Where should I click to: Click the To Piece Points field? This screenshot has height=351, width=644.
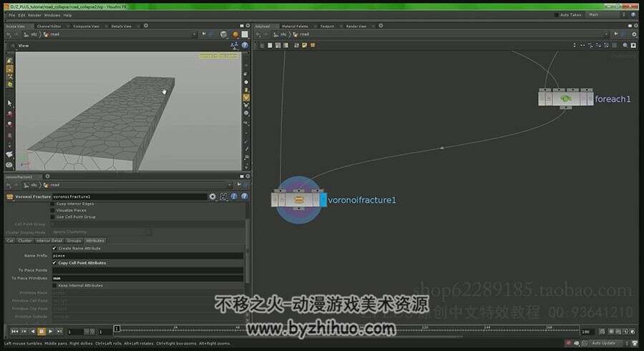pyautogui.click(x=147, y=271)
